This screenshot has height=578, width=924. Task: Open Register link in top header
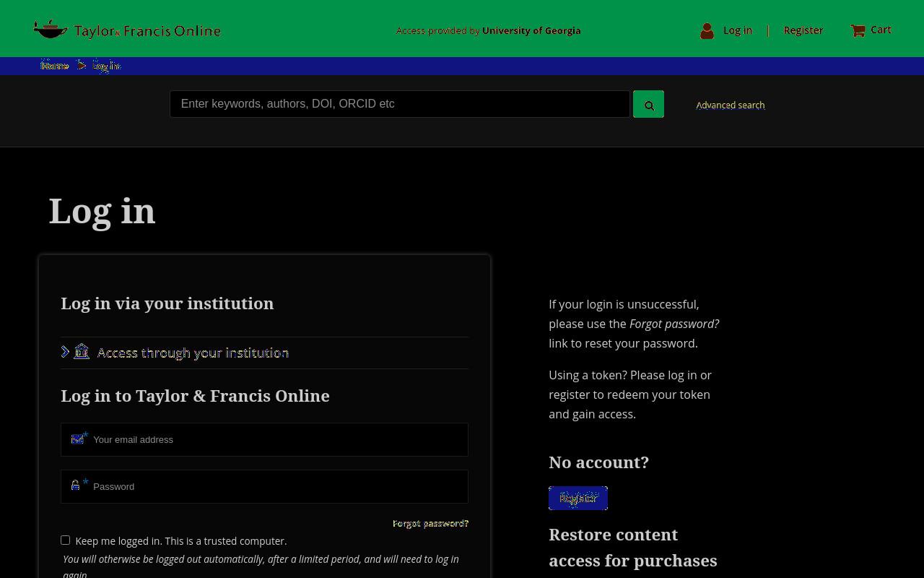pyautogui.click(x=803, y=30)
